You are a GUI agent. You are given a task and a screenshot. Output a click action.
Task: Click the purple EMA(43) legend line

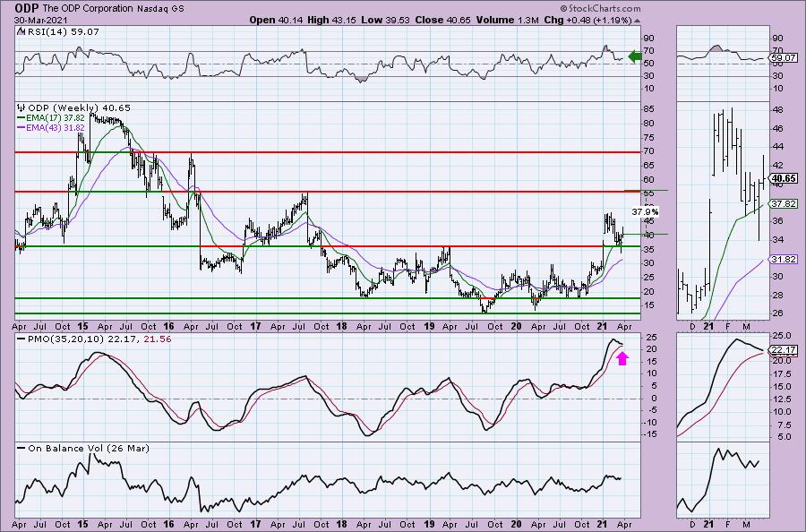click(21, 127)
